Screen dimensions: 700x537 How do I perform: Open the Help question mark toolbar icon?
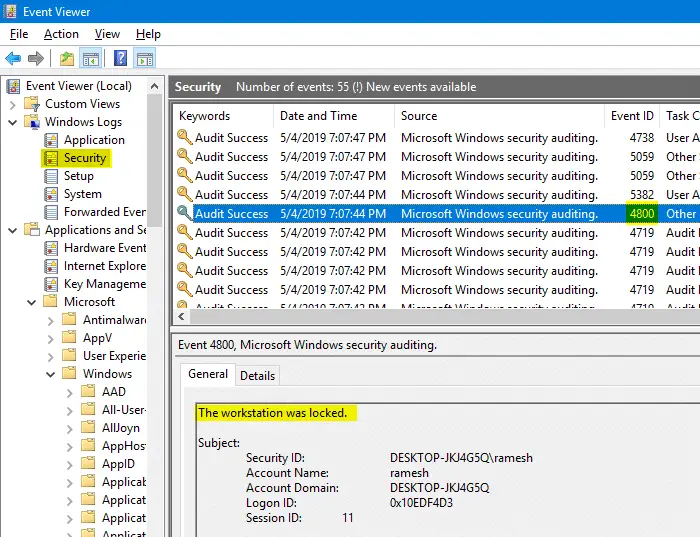(x=121, y=58)
